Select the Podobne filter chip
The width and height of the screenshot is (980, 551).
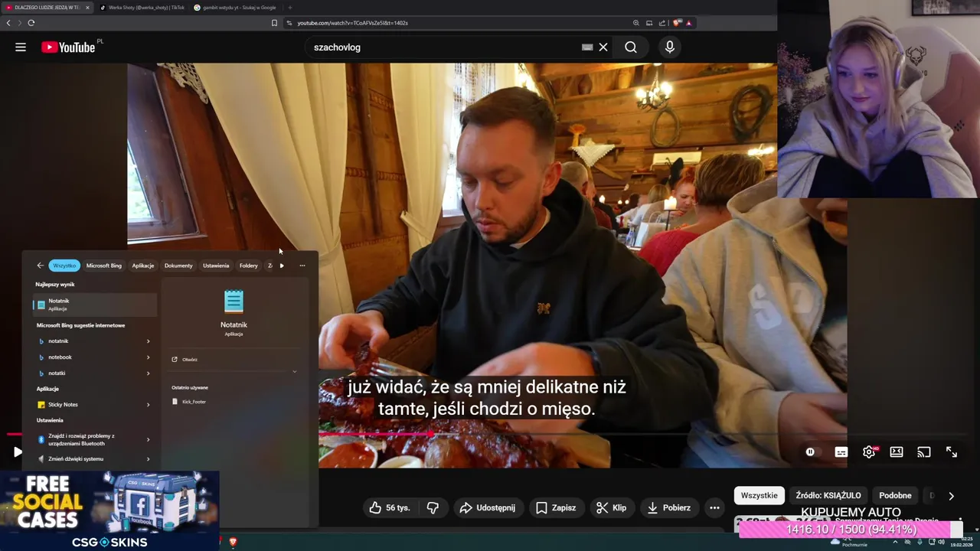895,495
